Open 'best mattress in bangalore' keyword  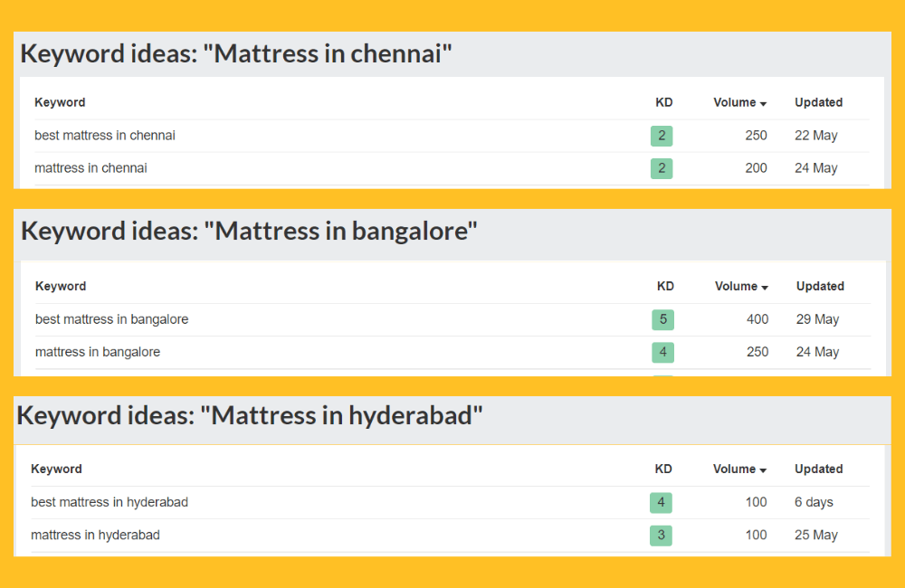(x=111, y=319)
